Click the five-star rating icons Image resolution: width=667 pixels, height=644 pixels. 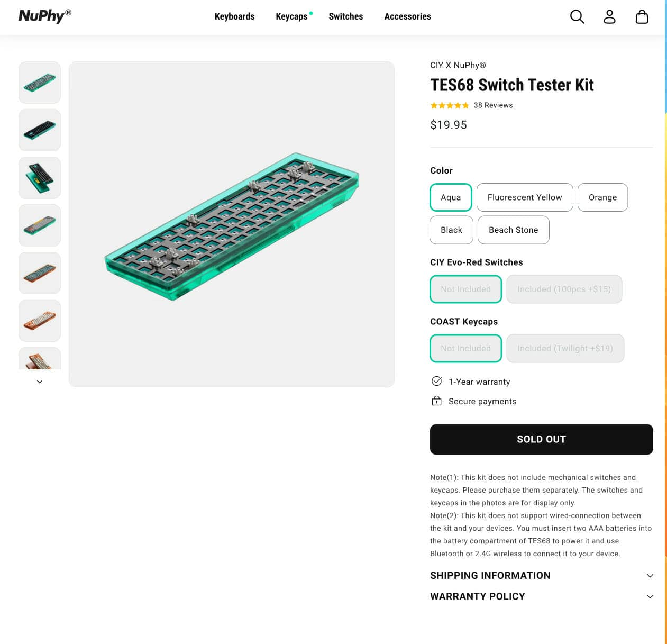[x=449, y=105]
